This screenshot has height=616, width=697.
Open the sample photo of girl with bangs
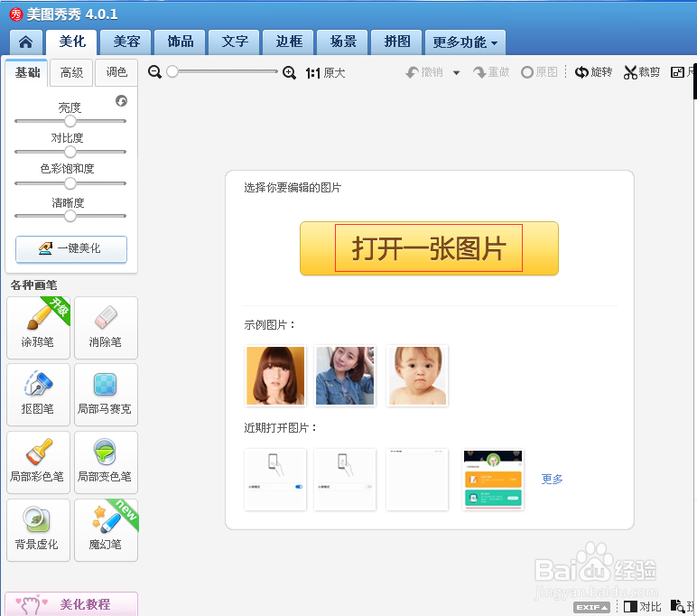point(275,376)
